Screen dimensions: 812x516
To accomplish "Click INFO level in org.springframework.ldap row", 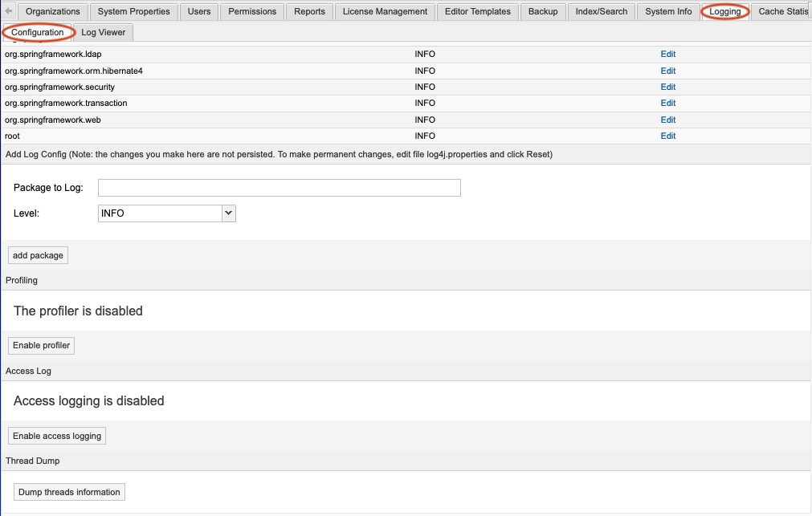I will coord(425,54).
